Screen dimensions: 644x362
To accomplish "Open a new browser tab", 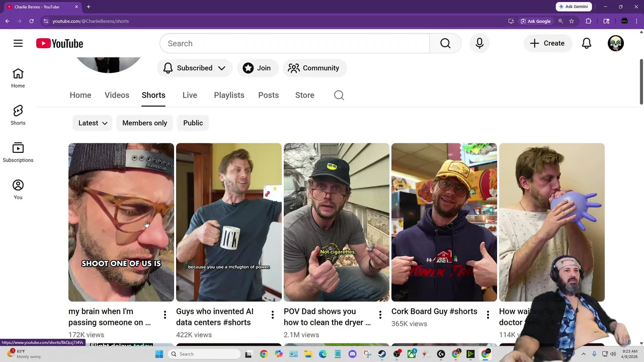I will coord(88,7).
